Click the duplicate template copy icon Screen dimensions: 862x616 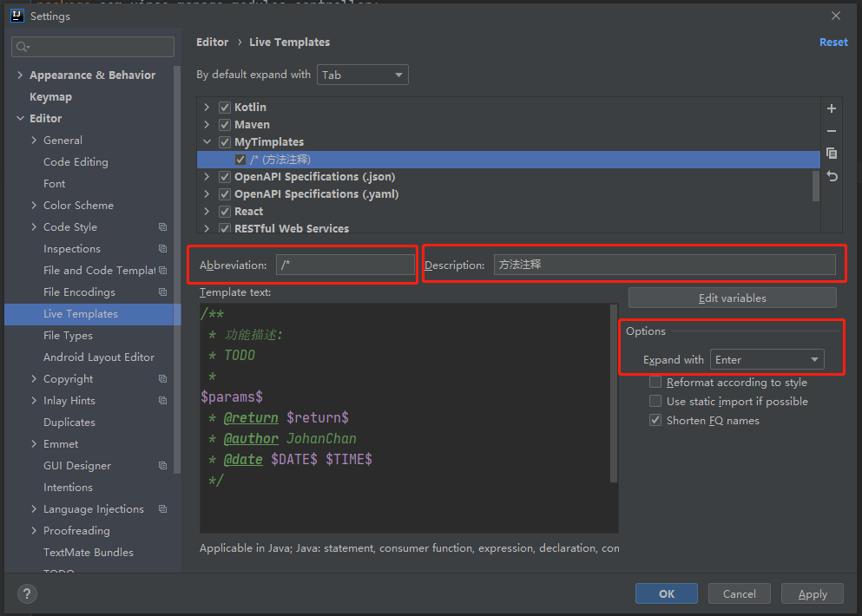pos(832,154)
